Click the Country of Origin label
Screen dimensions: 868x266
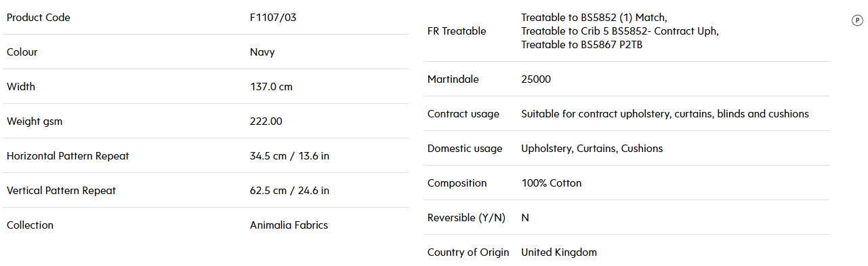click(468, 252)
